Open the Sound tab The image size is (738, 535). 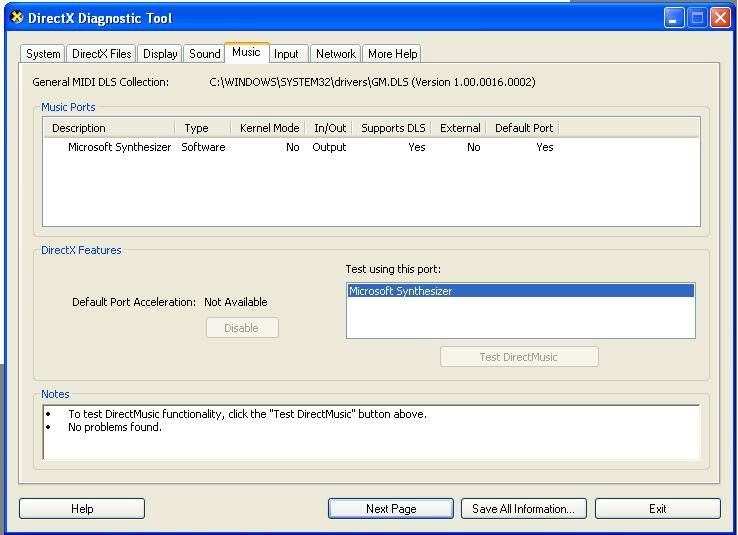(204, 54)
